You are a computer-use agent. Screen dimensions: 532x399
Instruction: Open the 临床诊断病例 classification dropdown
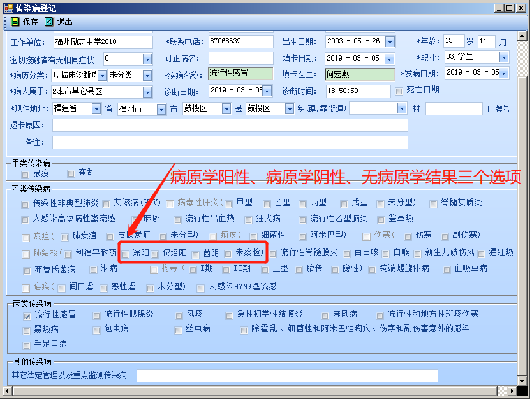click(x=102, y=76)
